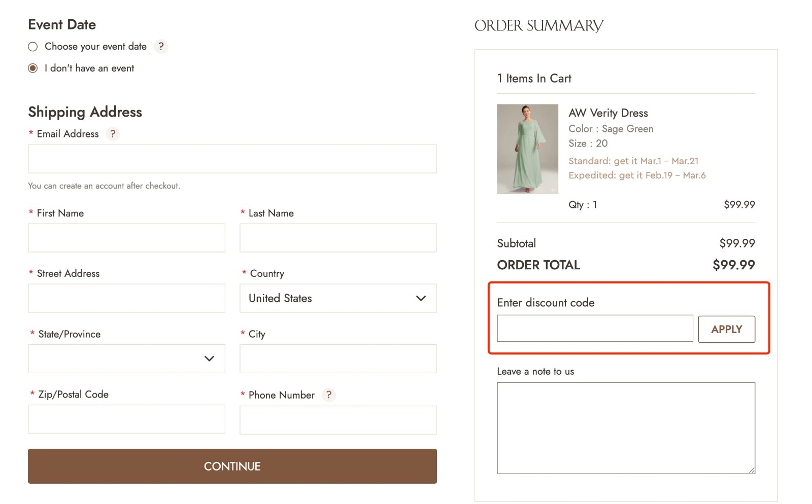Click the First Name text field
Screen dimensions: 812x504
tap(126, 237)
